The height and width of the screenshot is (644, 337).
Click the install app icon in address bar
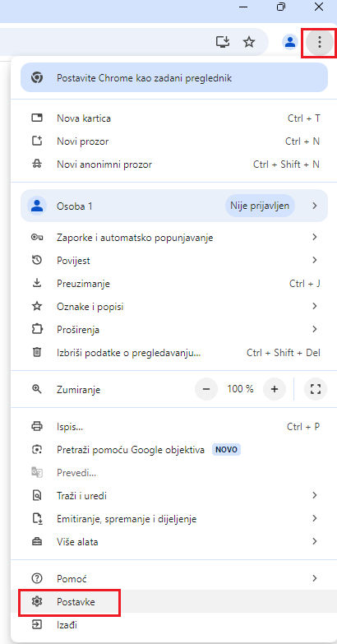223,42
